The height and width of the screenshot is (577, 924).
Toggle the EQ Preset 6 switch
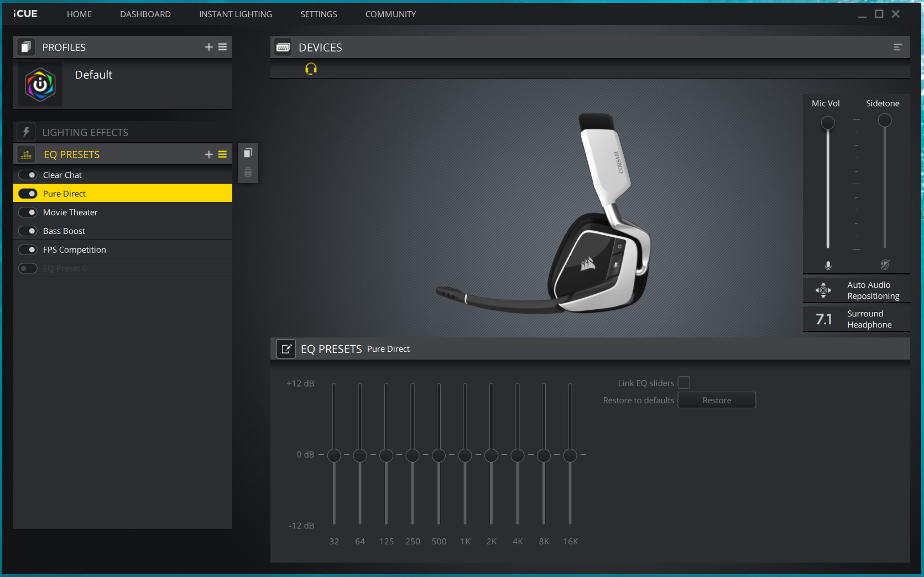pyautogui.click(x=28, y=268)
